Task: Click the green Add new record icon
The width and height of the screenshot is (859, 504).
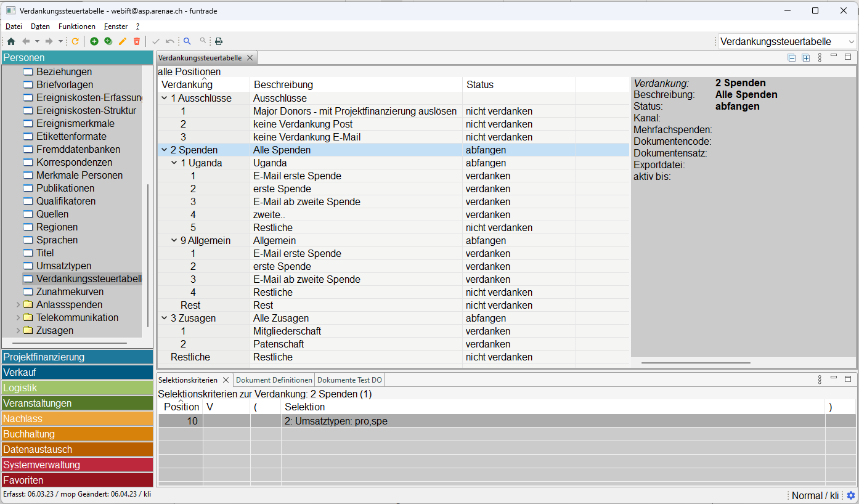Action: coord(94,41)
